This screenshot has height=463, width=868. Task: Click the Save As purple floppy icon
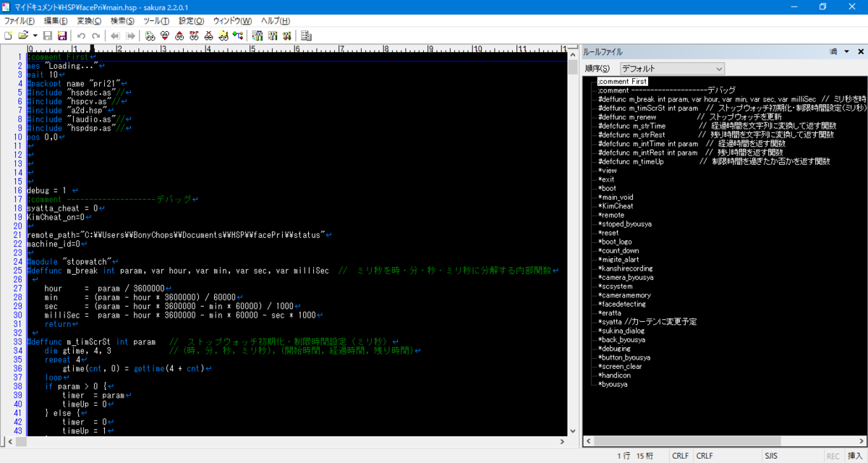(x=61, y=35)
